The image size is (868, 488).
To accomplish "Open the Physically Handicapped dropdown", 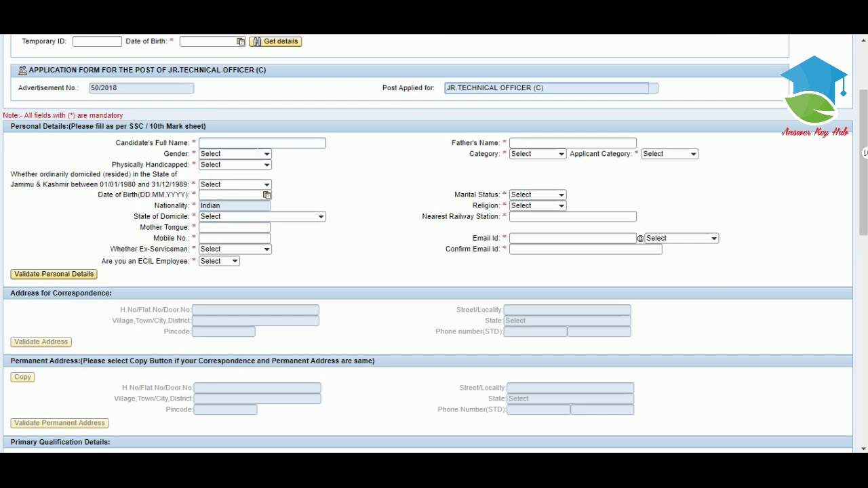I will coord(235,165).
